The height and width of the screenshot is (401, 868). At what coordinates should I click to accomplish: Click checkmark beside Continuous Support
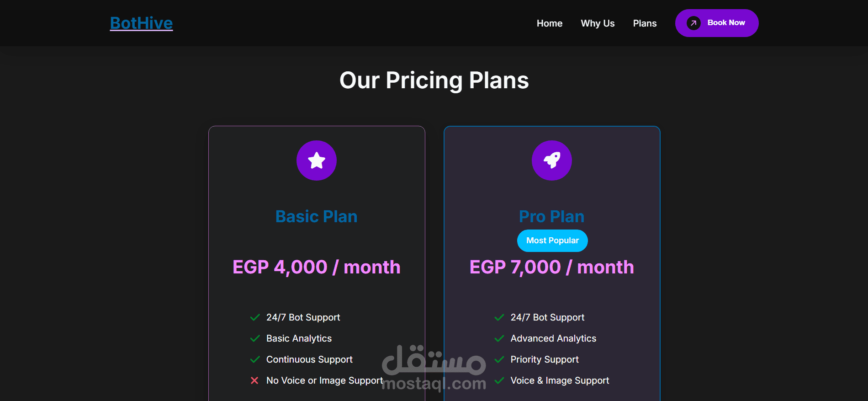pyautogui.click(x=255, y=359)
